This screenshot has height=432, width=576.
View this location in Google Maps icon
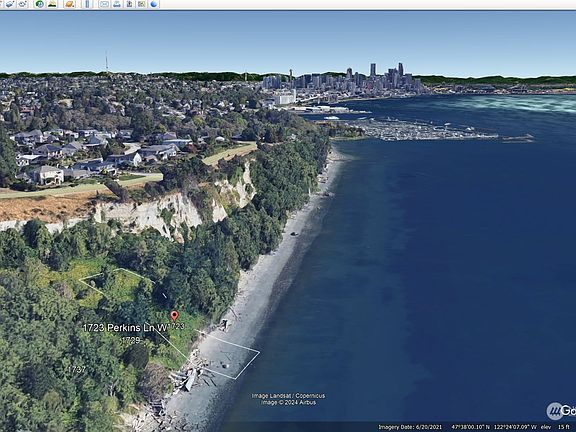(x=141, y=4)
